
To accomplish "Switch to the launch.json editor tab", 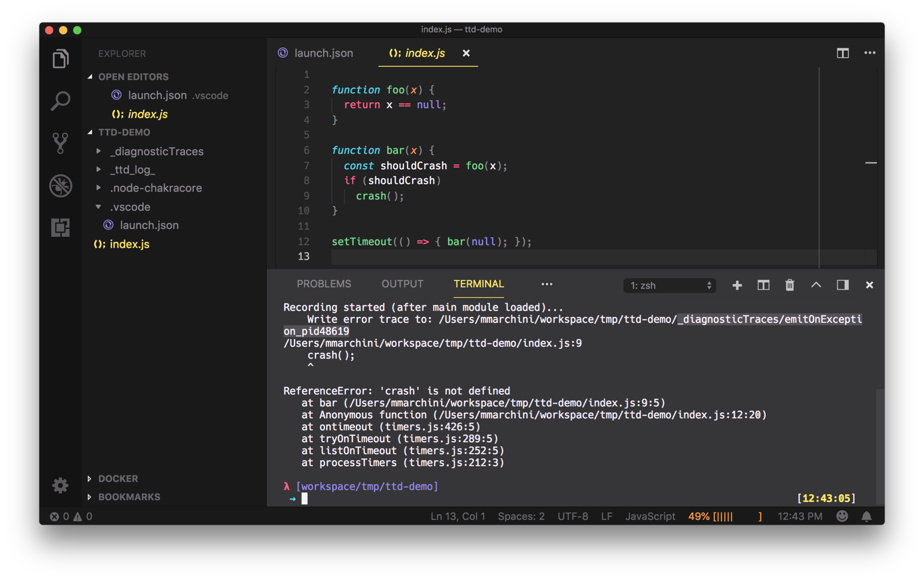I will [323, 53].
